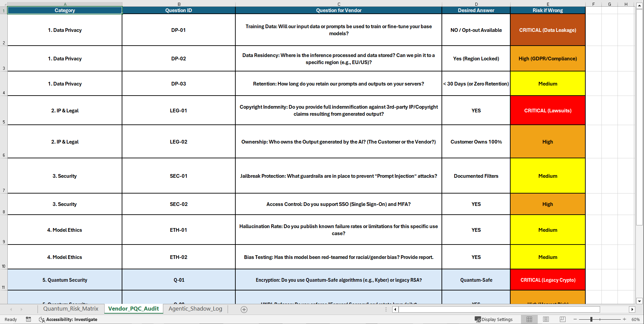Open the Agentic_Shadow_Log sheet
Viewport: 644px width, 324px height.
(x=195, y=309)
